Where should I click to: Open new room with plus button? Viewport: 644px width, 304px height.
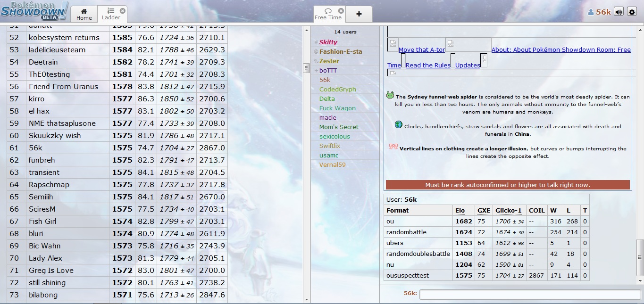click(359, 14)
